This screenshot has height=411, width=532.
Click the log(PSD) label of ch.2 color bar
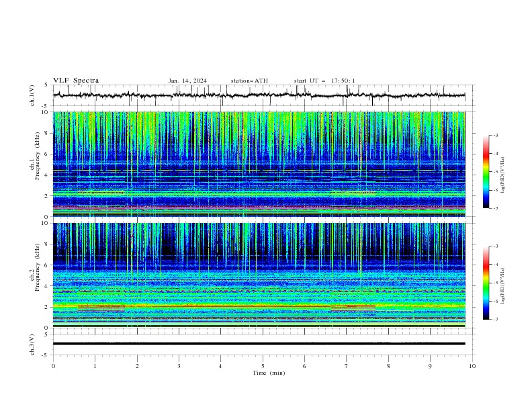pos(502,286)
